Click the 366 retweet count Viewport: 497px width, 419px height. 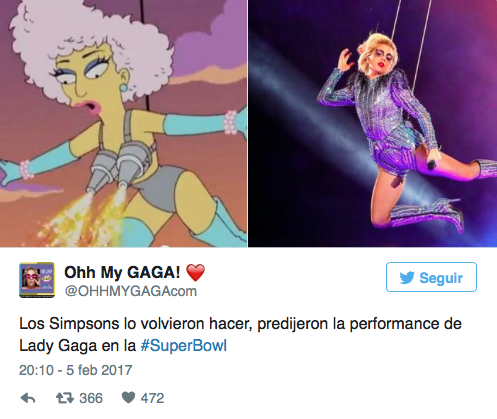(x=91, y=398)
